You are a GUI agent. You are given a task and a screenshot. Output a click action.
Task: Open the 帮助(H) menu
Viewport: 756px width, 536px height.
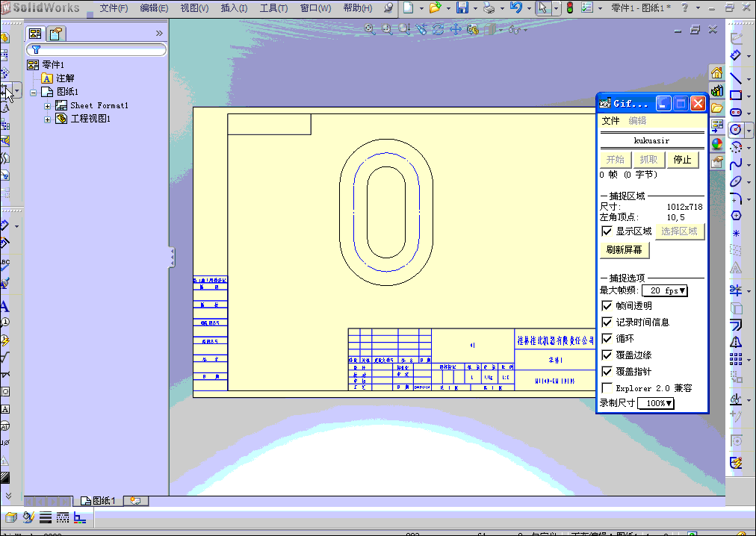pos(358,8)
